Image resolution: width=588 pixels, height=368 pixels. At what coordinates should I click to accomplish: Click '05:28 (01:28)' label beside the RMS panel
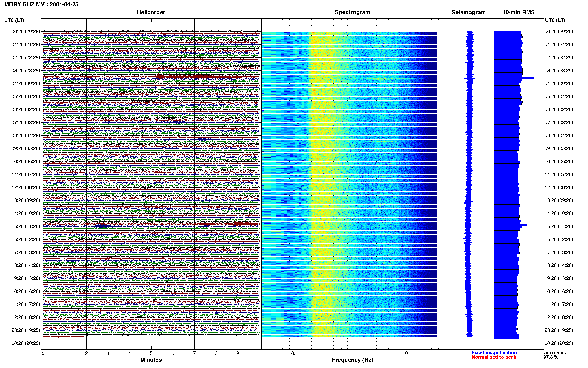point(559,96)
